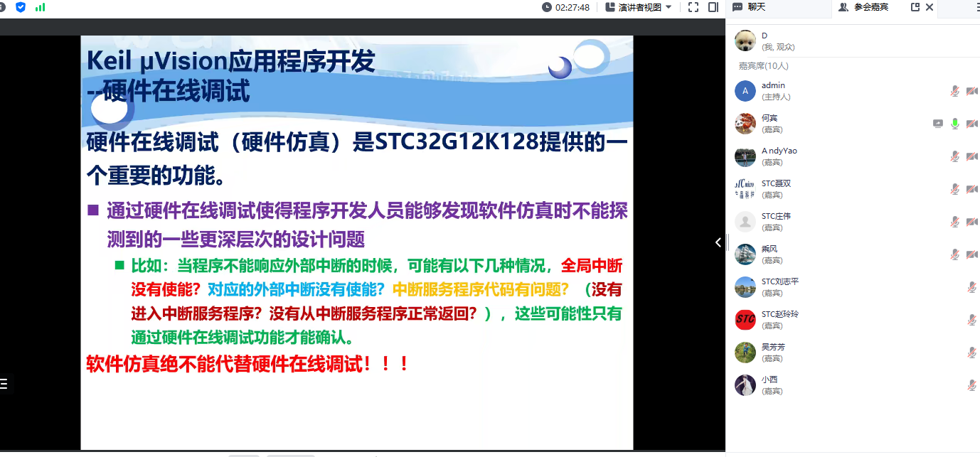Image resolution: width=980 pixels, height=457 pixels.
Task: Select participant name admin
Action: [x=773, y=85]
